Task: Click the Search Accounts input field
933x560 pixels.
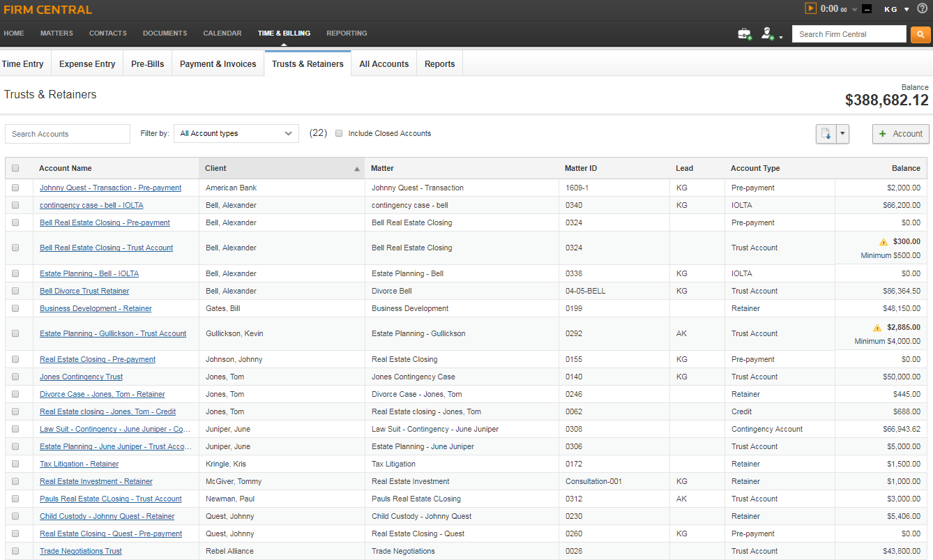Action: 67,134
